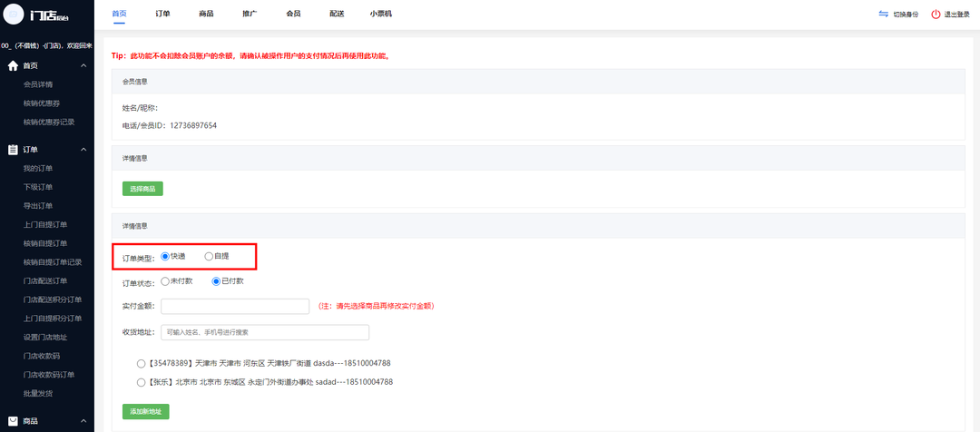Collapse the 订单 sidebar section

coord(83,149)
